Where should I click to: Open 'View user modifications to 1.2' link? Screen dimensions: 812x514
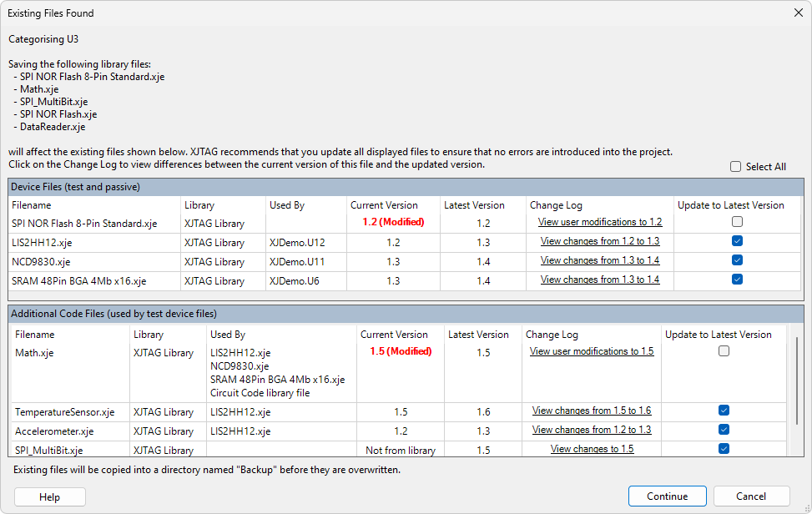(600, 222)
